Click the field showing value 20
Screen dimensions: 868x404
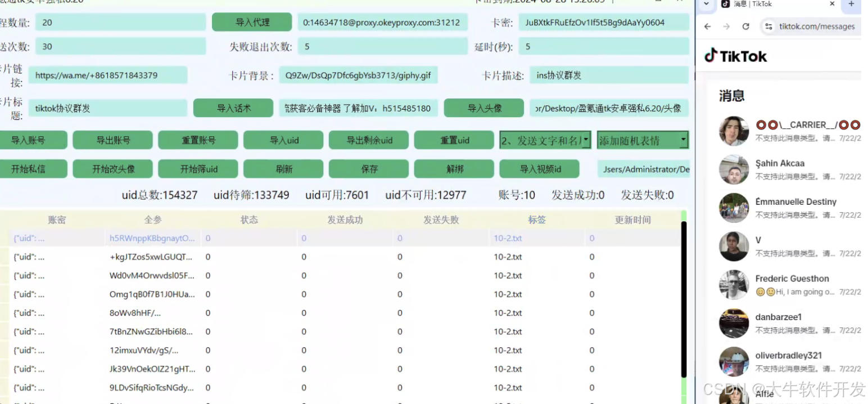coord(120,23)
